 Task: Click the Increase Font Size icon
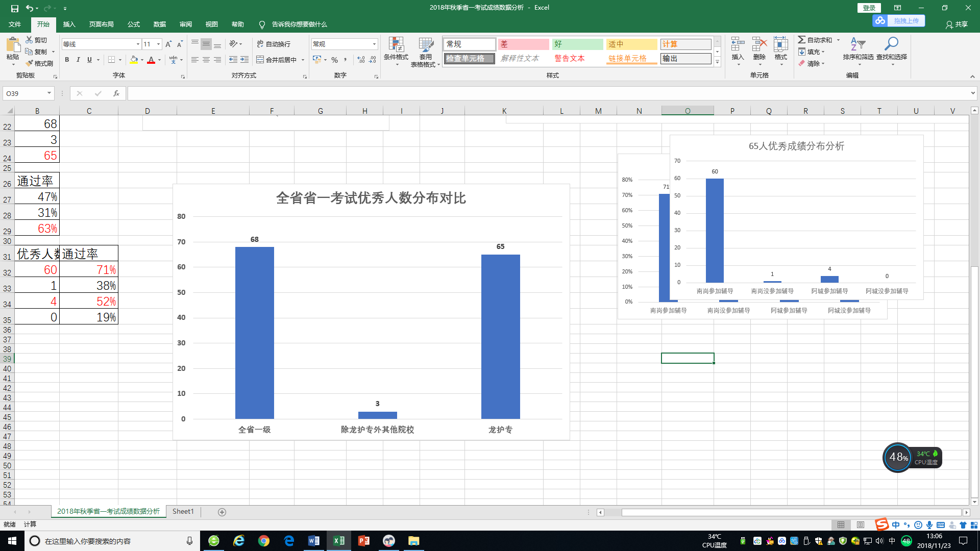point(168,44)
